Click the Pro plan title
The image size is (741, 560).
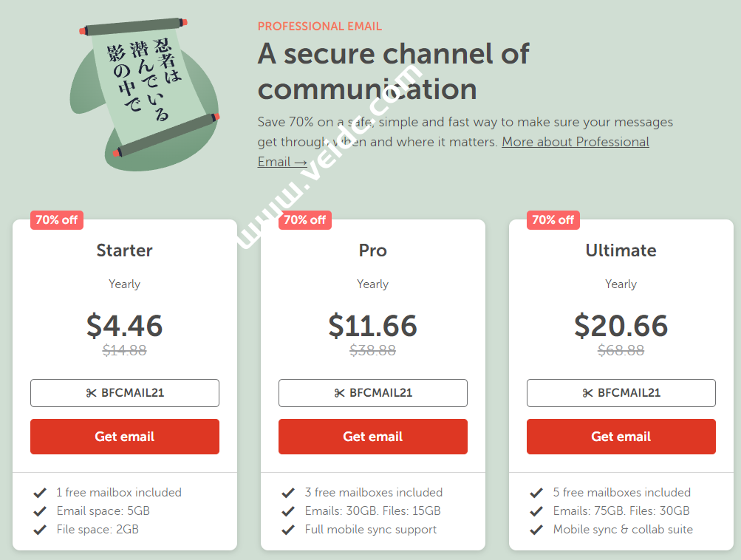(x=373, y=250)
